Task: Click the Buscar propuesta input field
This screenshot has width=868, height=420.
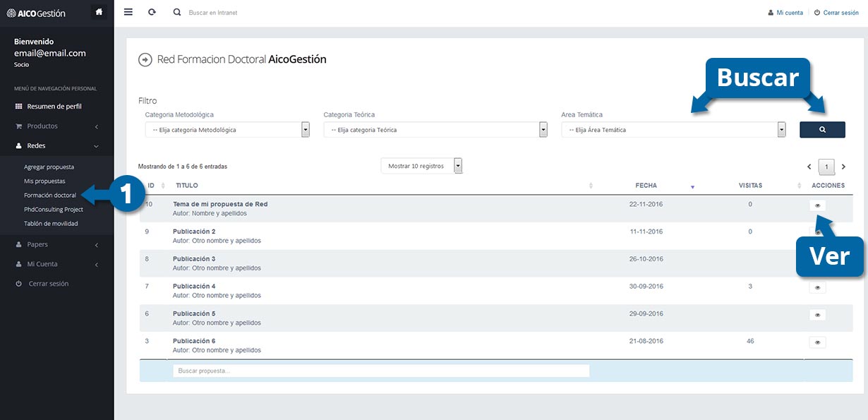Action: [x=381, y=371]
